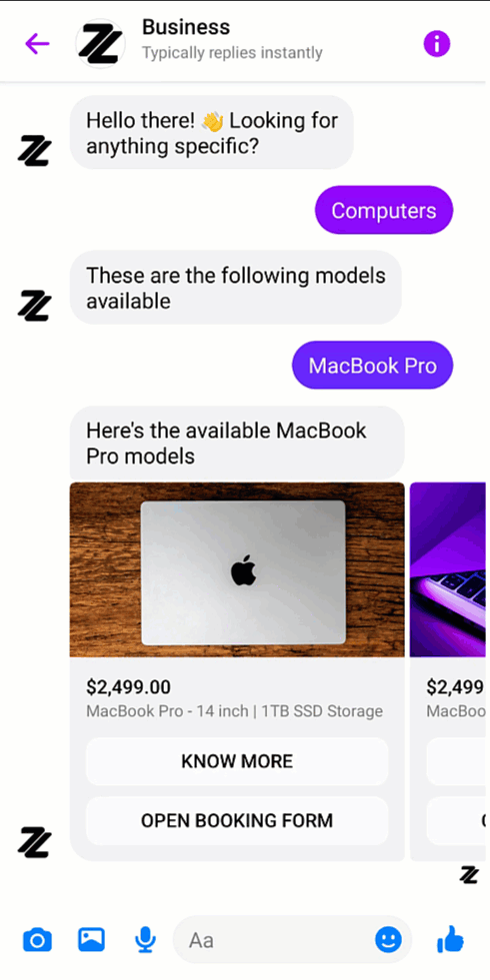Click OPEN BOOKING FORM button
The image size is (490, 980).
click(237, 820)
